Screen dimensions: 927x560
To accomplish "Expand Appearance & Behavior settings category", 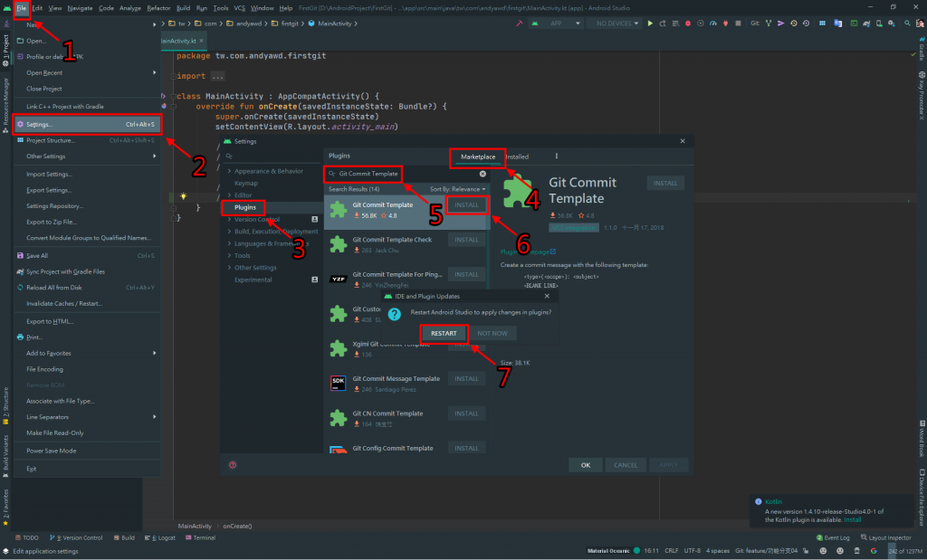I will point(229,171).
